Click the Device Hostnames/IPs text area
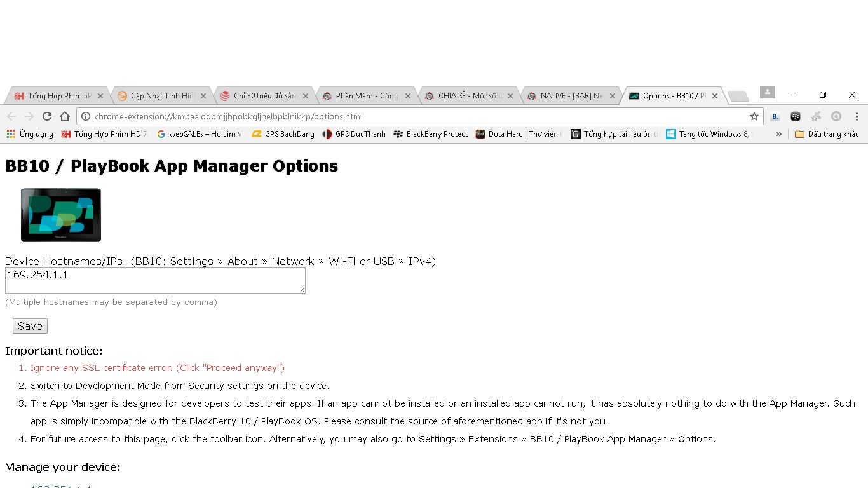The image size is (868, 488). click(155, 280)
